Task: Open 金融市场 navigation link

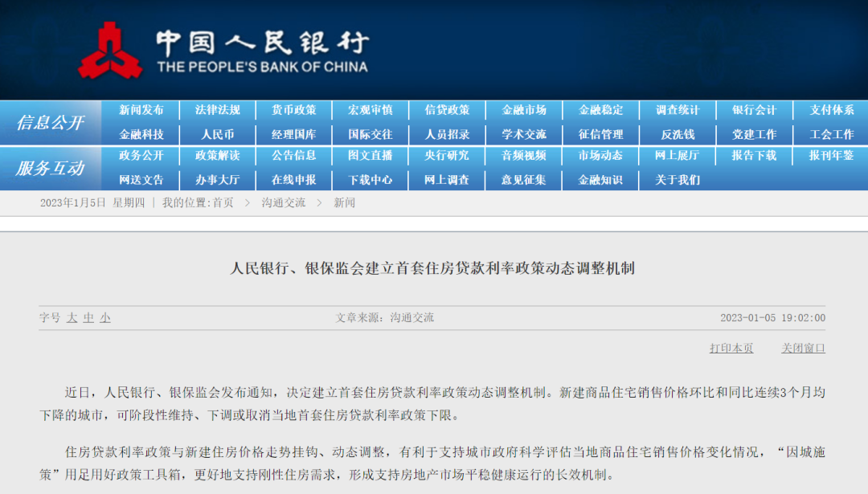Action: [524, 110]
